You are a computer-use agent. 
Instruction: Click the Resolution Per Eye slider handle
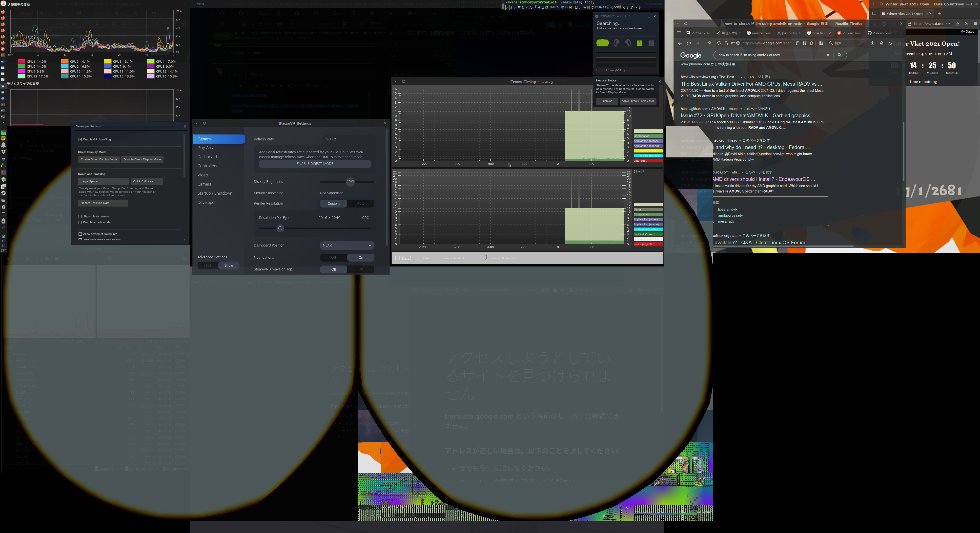(280, 228)
